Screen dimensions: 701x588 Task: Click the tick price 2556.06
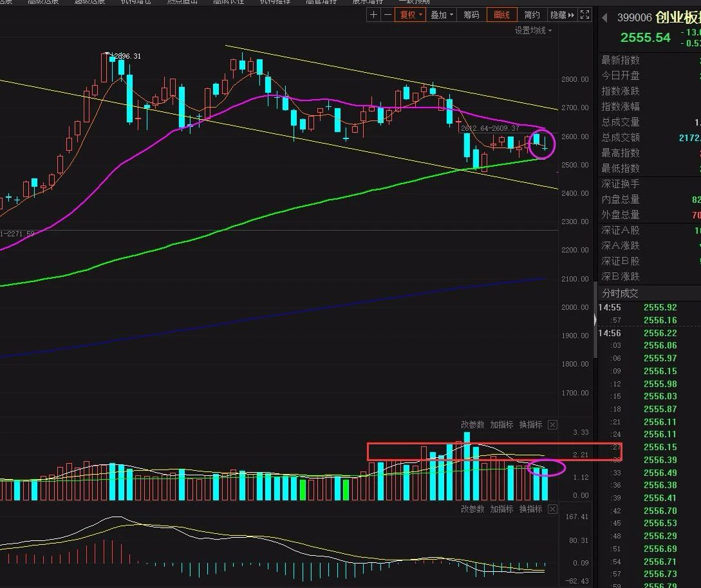660,345
